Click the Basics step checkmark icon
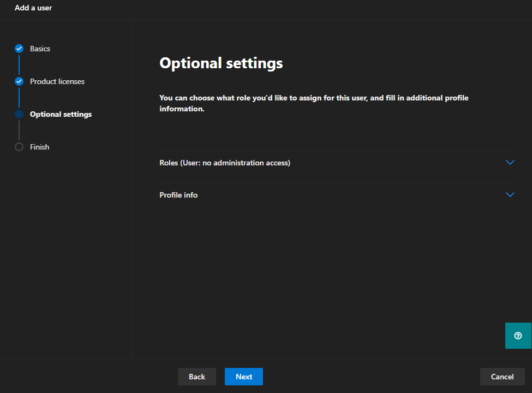This screenshot has width=532, height=393. [x=19, y=49]
